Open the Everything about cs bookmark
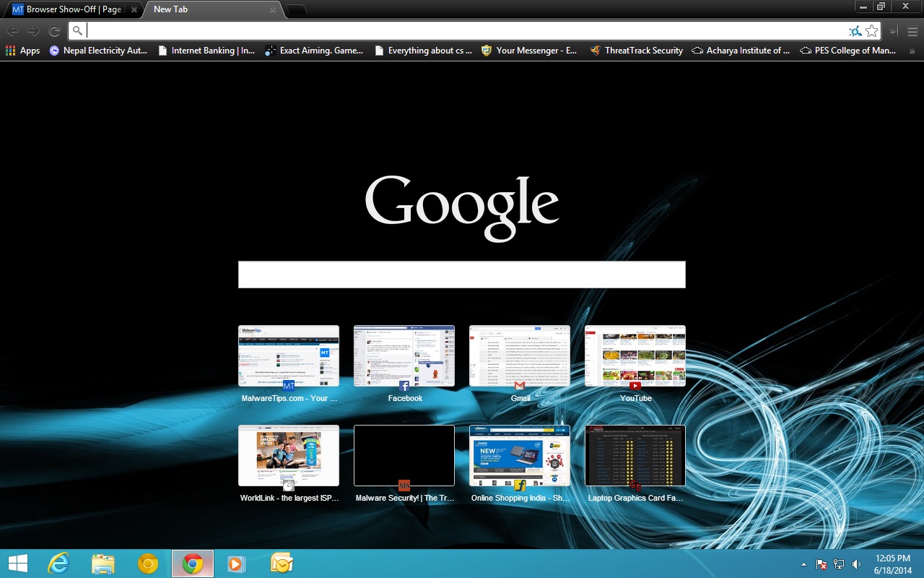This screenshot has height=578, width=924. pyautogui.click(x=423, y=51)
